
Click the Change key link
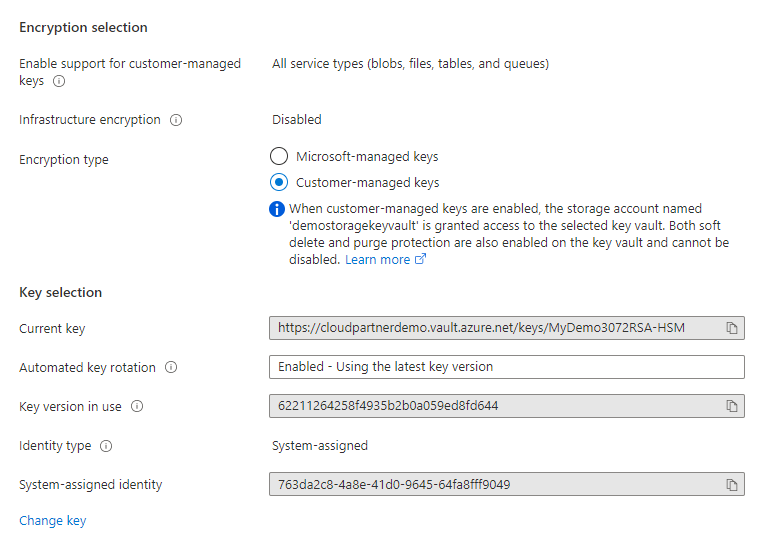[53, 521]
